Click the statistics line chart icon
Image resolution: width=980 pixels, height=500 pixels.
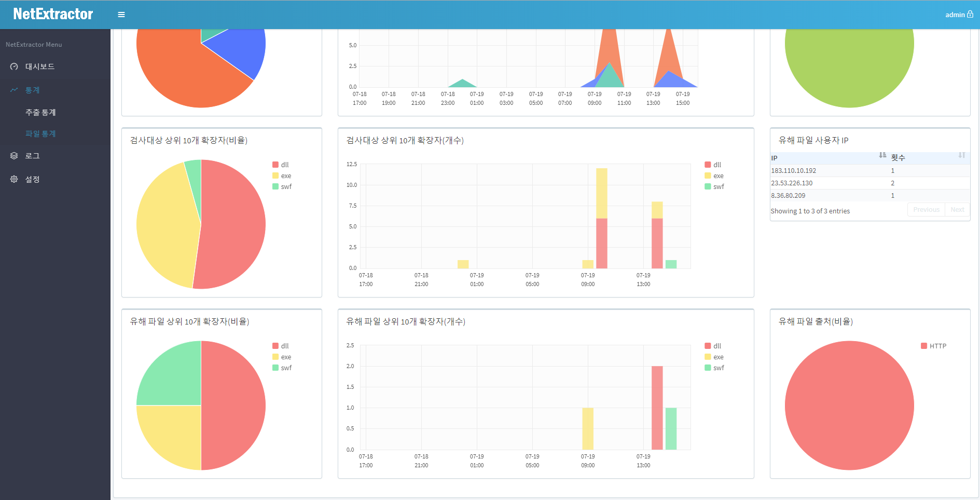click(x=14, y=90)
